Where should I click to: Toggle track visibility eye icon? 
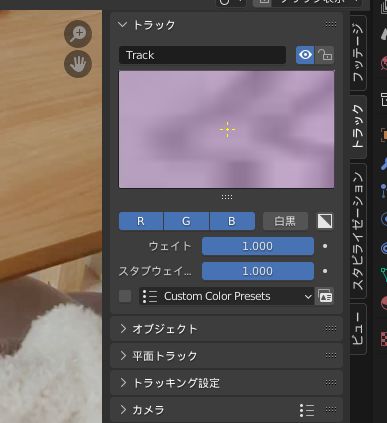[x=305, y=55]
